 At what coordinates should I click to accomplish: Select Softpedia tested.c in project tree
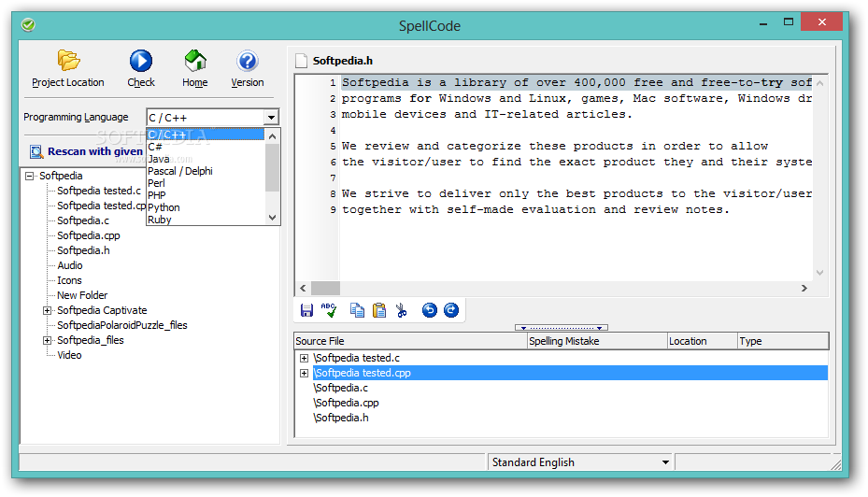pos(99,191)
